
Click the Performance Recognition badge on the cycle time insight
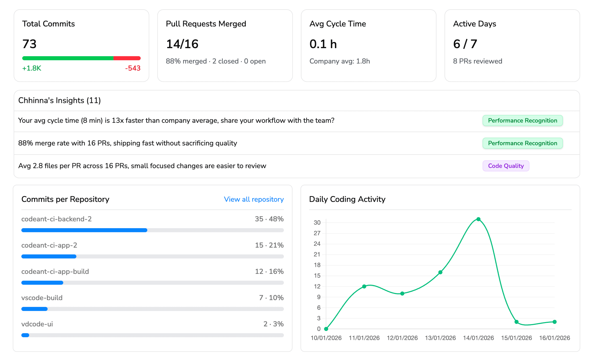pyautogui.click(x=523, y=121)
